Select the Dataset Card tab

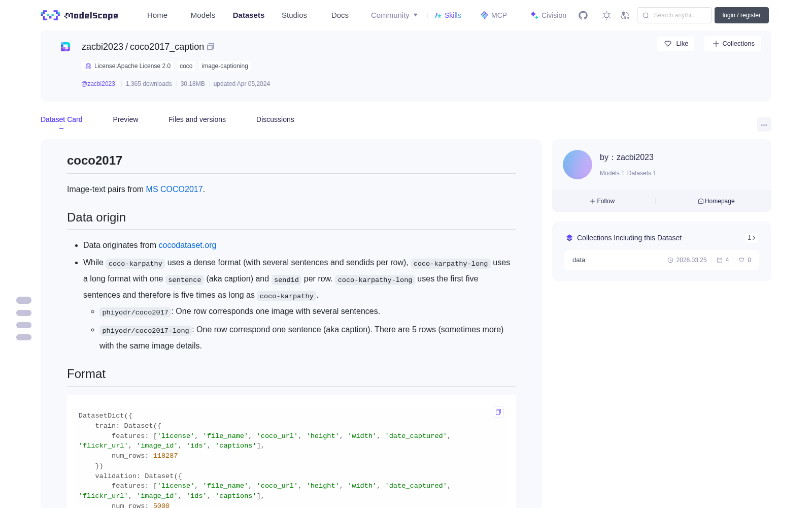click(x=61, y=119)
